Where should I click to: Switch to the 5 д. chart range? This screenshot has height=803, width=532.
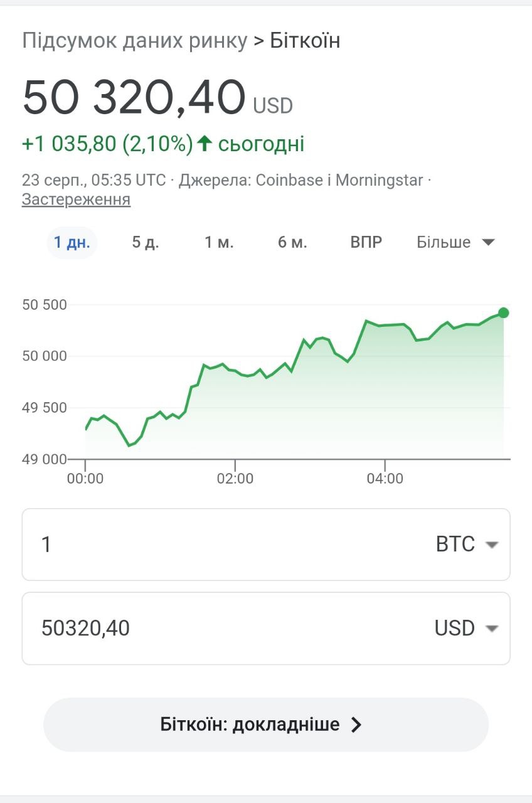[146, 243]
